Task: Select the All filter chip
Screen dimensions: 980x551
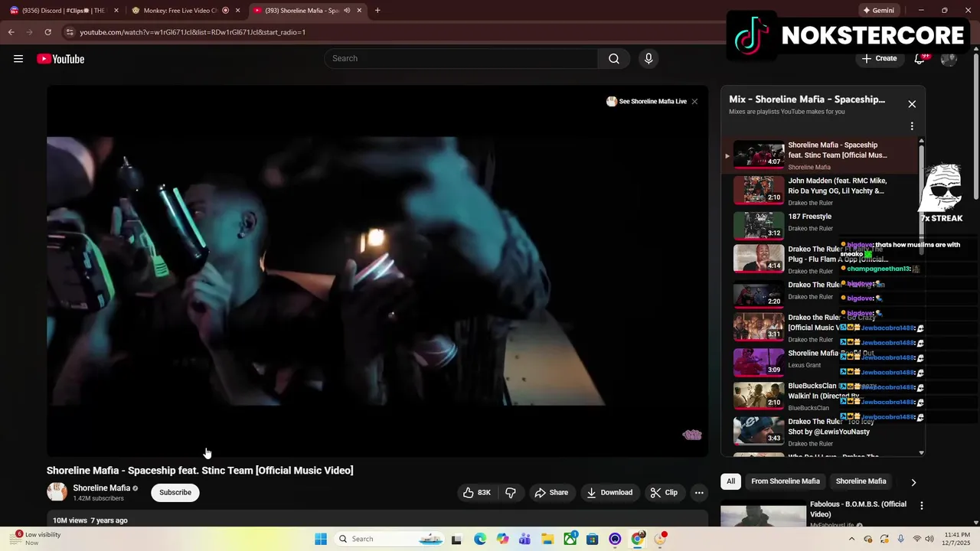Action: (730, 481)
